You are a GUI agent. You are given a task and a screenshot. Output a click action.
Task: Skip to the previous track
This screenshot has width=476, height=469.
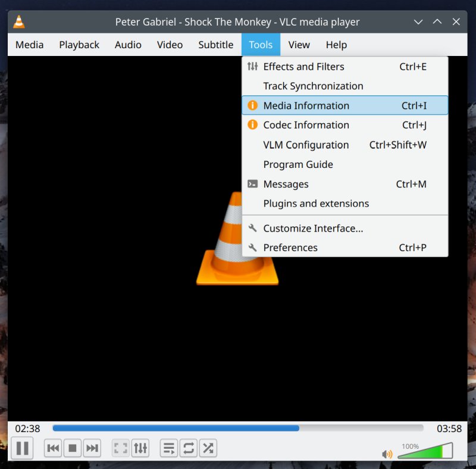click(53, 448)
